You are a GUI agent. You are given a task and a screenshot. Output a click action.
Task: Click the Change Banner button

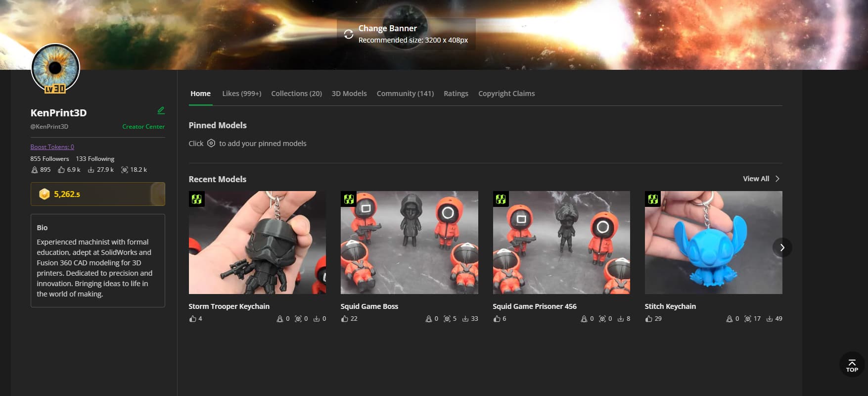point(406,34)
